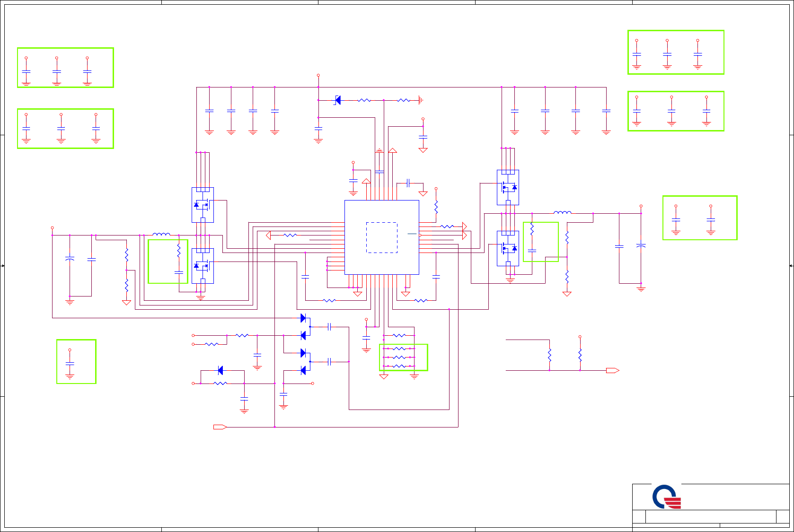Click the power pin circle at top center

pyautogui.click(x=318, y=75)
